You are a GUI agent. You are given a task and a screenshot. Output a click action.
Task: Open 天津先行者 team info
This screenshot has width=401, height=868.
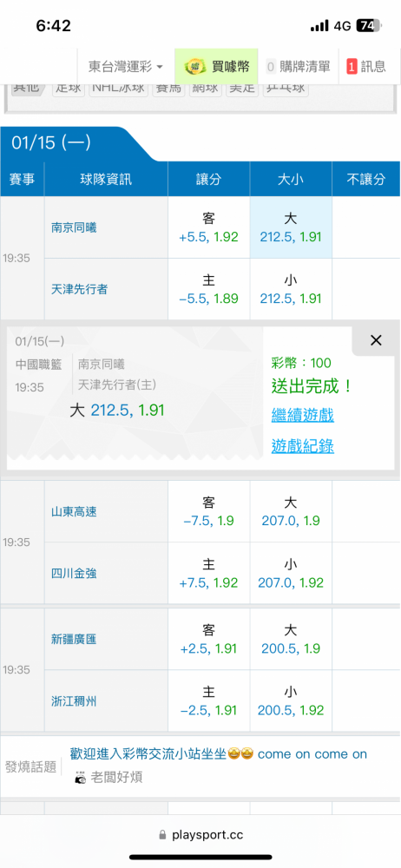point(79,289)
